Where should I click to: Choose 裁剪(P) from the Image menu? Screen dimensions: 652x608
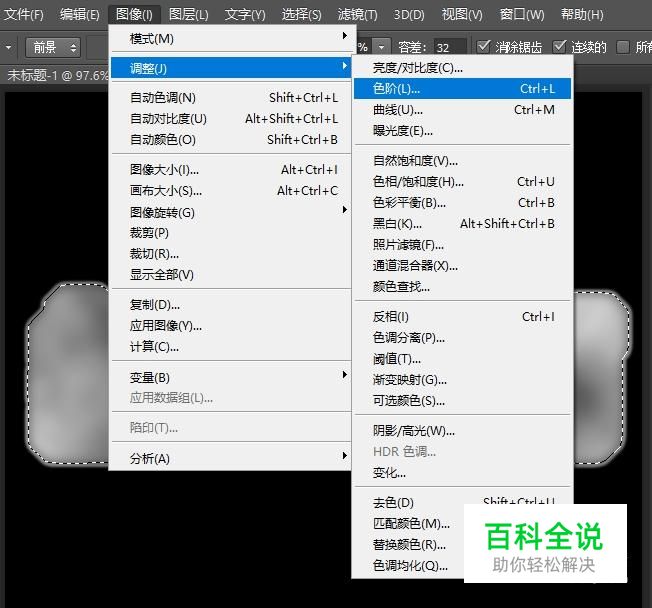click(x=231, y=233)
